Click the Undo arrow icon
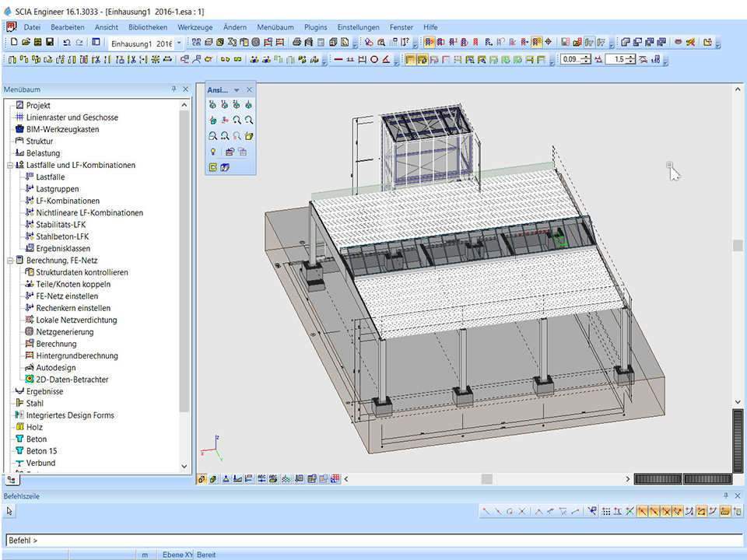The height and width of the screenshot is (560, 747). [67, 42]
